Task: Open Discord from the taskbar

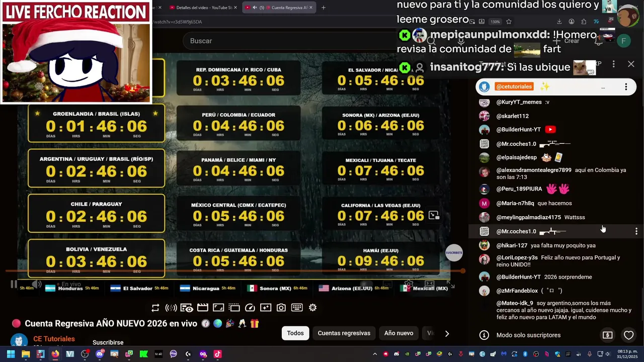Action: click(100, 354)
